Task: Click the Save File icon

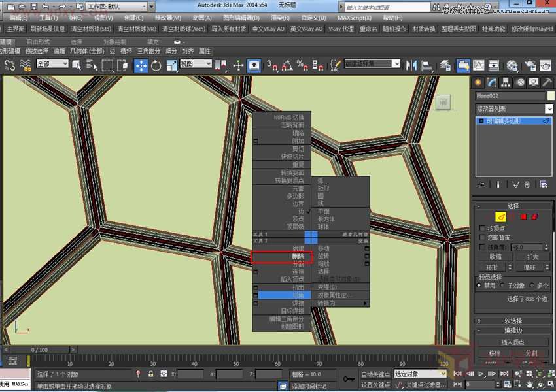Action: (x=33, y=7)
